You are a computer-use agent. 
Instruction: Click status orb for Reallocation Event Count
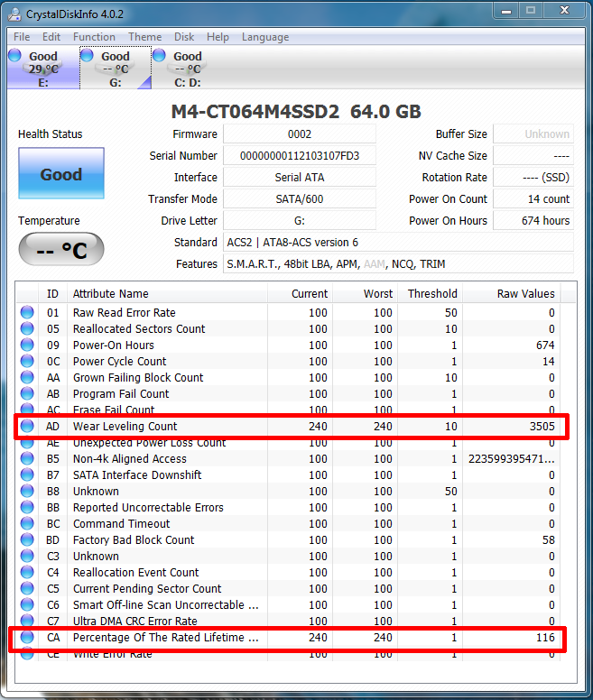click(27, 572)
